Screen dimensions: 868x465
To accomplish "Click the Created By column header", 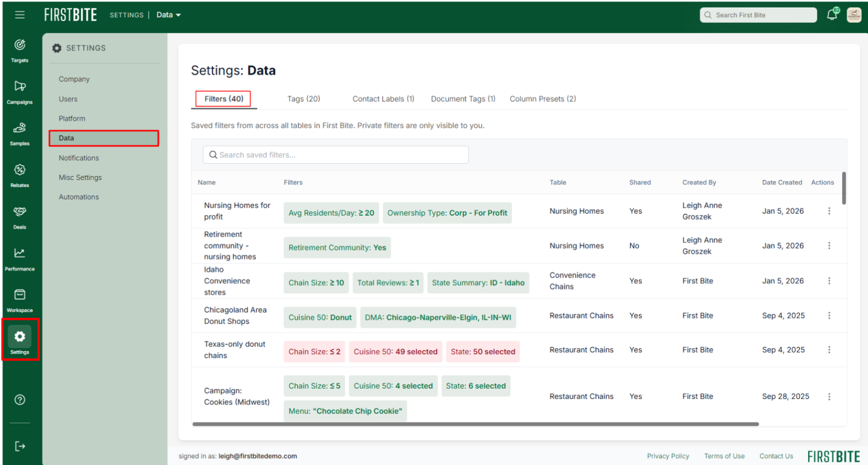I will pyautogui.click(x=699, y=182).
